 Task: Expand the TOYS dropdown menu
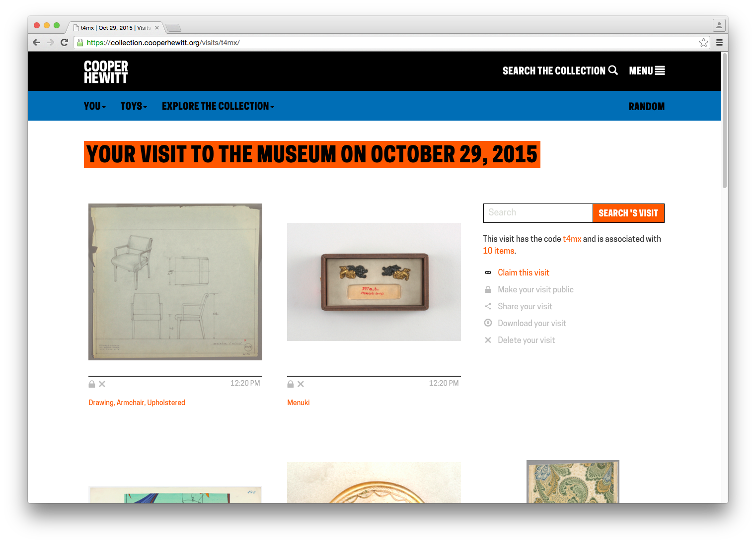pyautogui.click(x=134, y=106)
